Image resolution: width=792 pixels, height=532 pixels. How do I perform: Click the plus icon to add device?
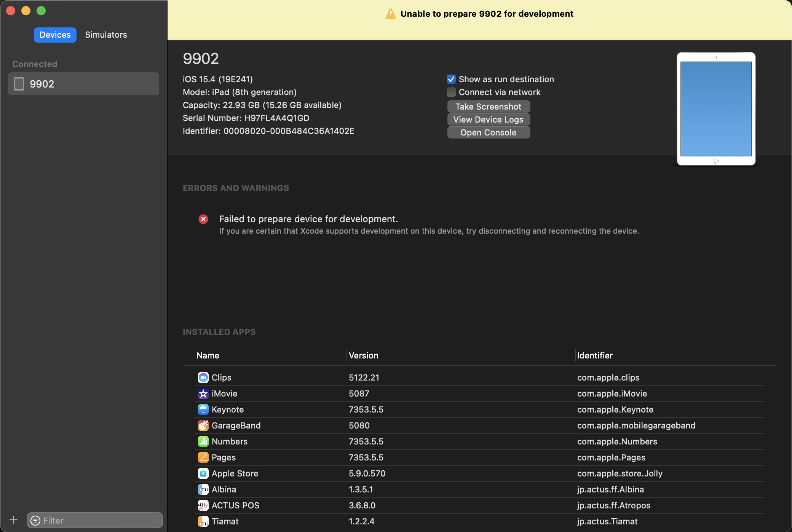[14, 520]
